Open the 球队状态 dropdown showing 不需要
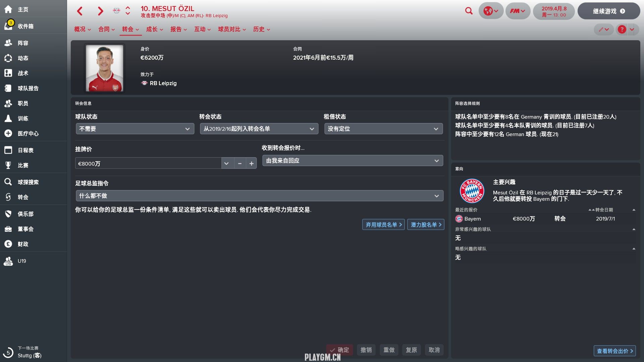Screen dimensions: 644x362 [x=135, y=129]
